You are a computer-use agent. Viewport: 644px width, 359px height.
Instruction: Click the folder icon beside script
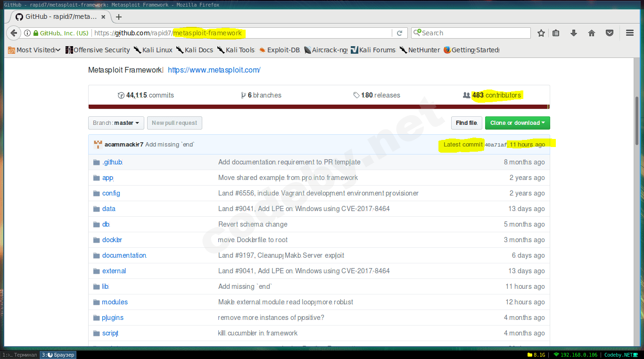(x=97, y=333)
